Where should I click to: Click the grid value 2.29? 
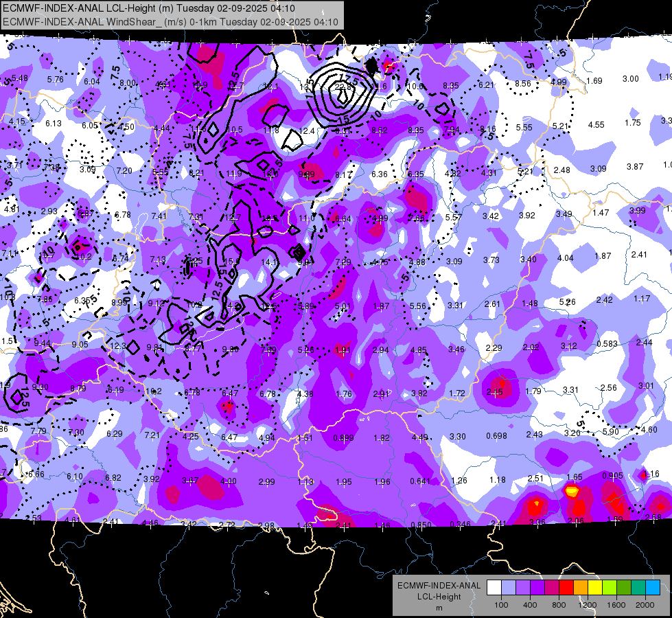point(494,348)
